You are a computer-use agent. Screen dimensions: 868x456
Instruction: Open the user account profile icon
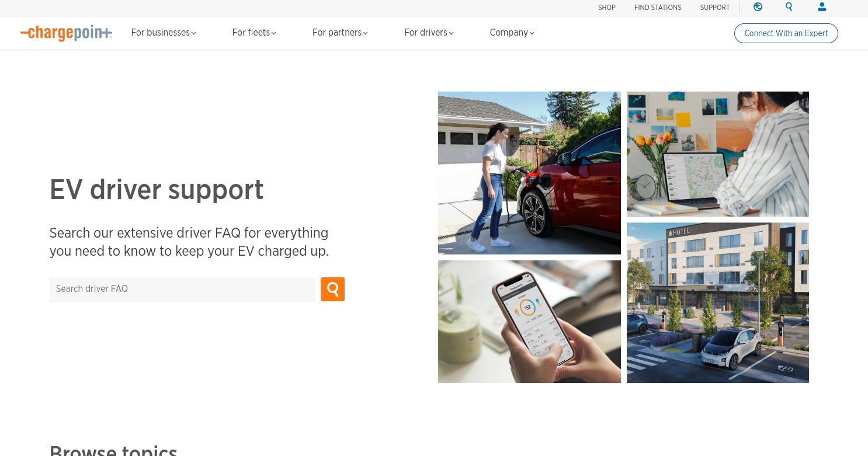click(822, 7)
